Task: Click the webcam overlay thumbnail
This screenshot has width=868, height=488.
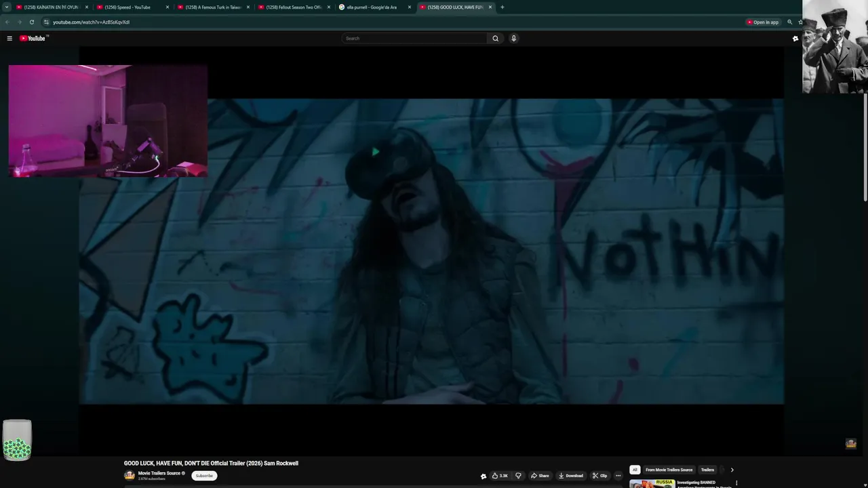Action: click(x=108, y=121)
